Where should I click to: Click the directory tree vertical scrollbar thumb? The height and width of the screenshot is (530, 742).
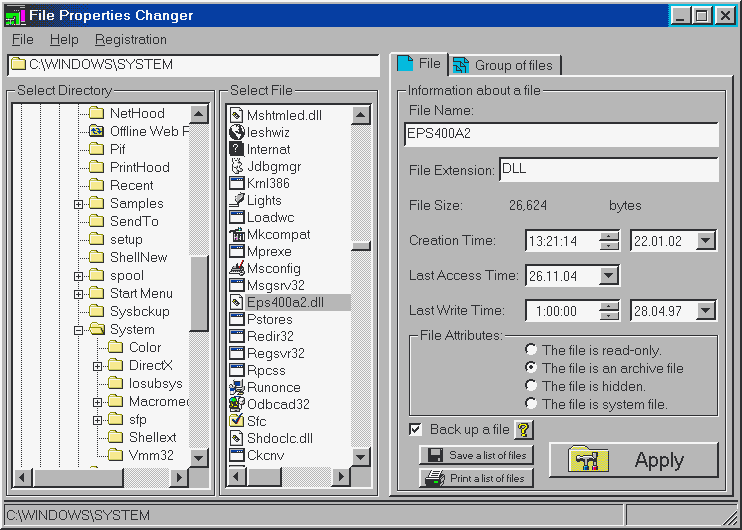[x=199, y=293]
